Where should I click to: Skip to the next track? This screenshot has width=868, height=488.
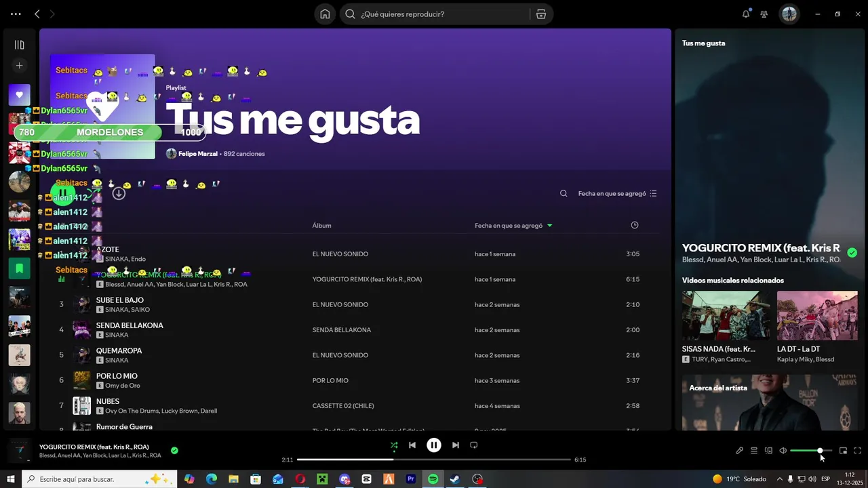pos(456,445)
